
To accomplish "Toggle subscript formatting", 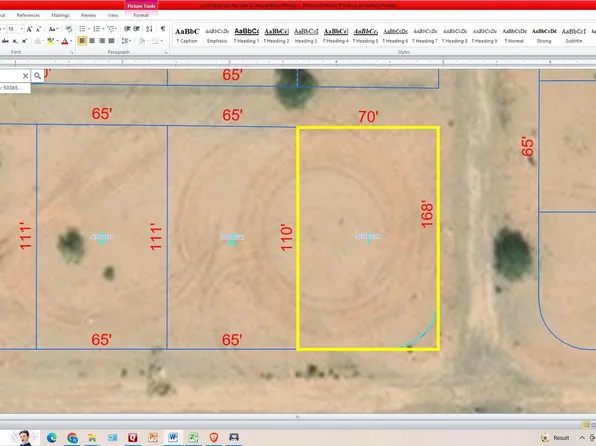I will (x=15, y=41).
